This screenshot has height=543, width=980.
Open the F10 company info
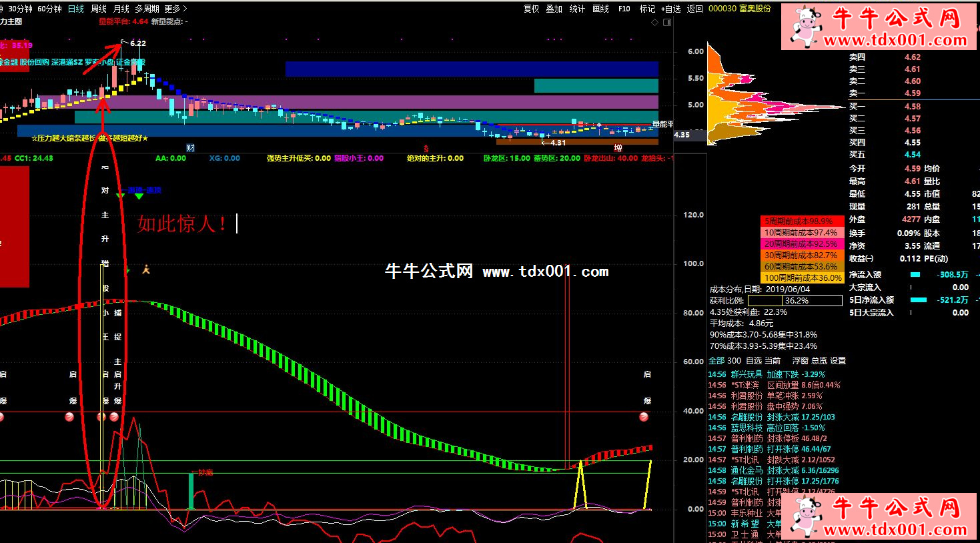(624, 9)
